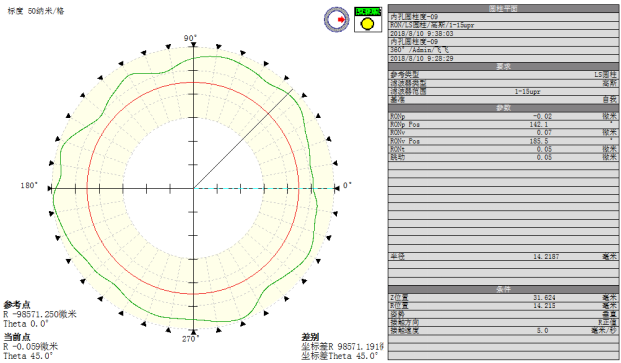The image size is (621, 363).
Task: Select the RONp value row
Action: (503, 116)
